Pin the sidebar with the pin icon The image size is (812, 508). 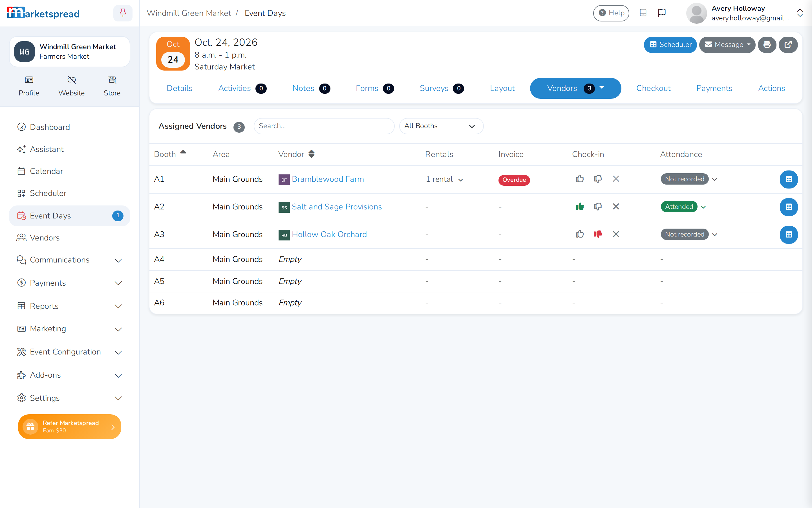(123, 13)
